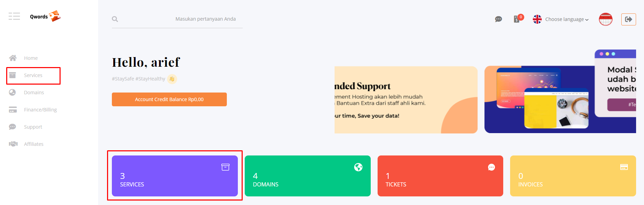The width and height of the screenshot is (644, 205).
Task: Click Account Credit Balance button
Action: (169, 99)
